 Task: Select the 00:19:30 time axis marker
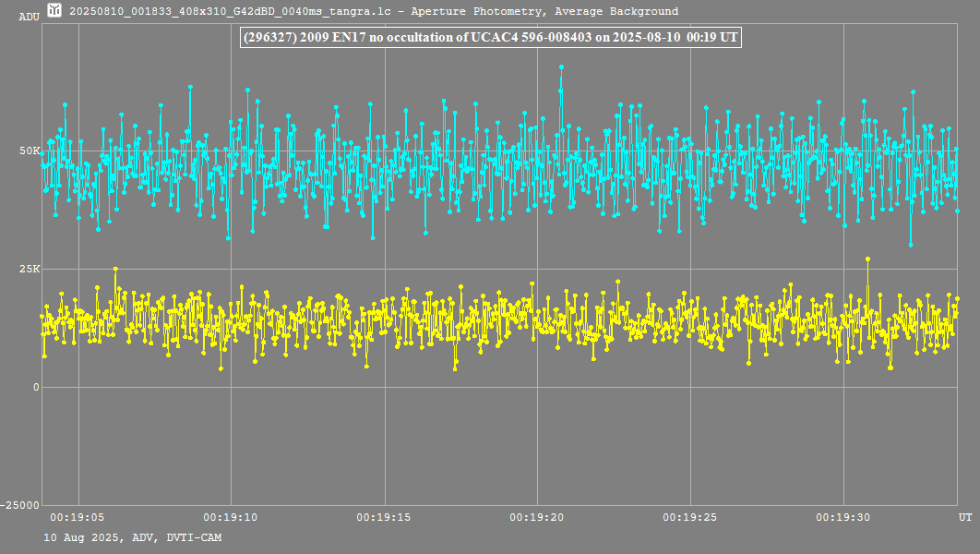click(x=843, y=517)
